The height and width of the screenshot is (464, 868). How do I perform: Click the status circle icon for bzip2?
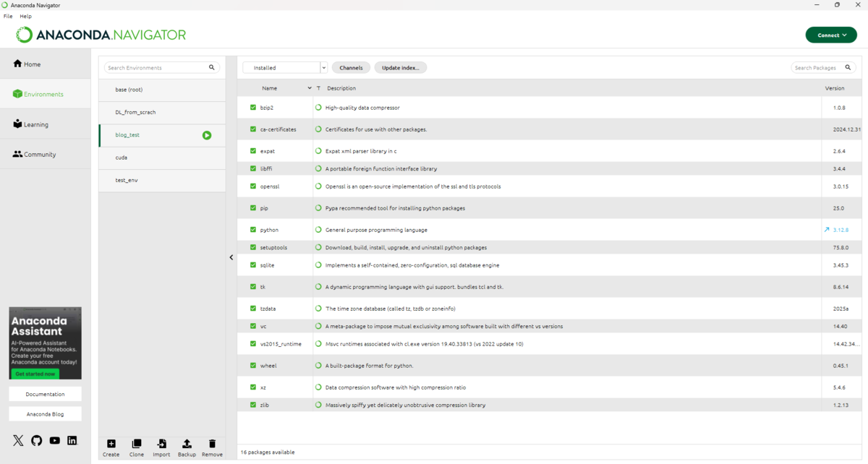click(318, 108)
